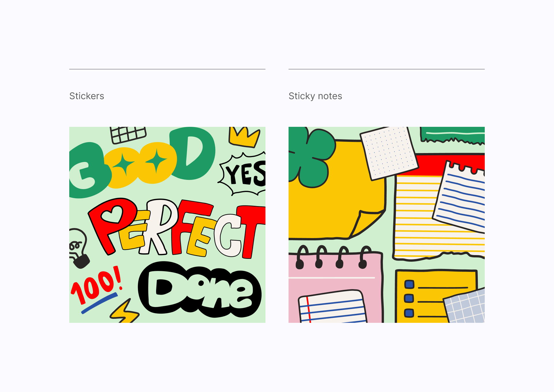This screenshot has width=554, height=392.
Task: Click the top blue checkbox on checklist note
Action: click(x=409, y=284)
